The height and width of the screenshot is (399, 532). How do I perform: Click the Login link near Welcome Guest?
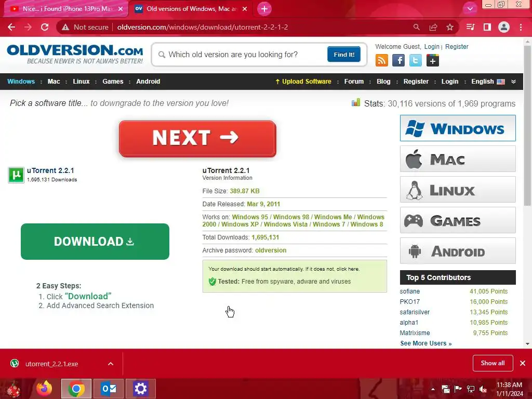pos(432,46)
